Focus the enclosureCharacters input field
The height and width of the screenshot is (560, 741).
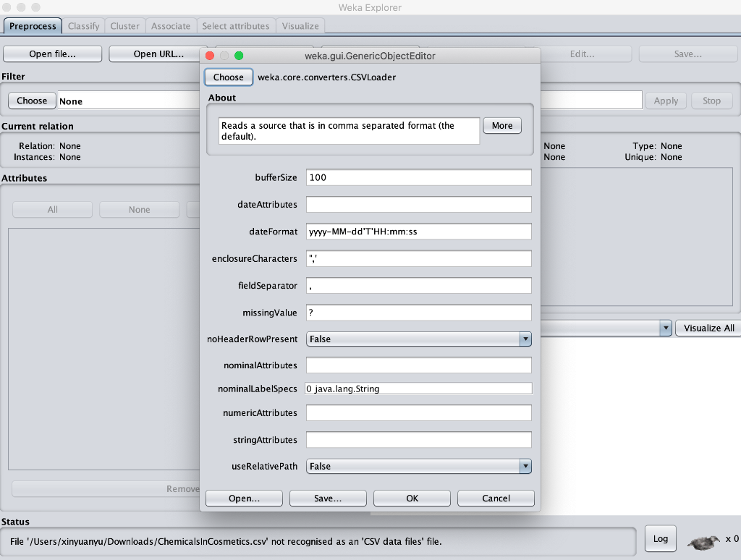coord(419,258)
